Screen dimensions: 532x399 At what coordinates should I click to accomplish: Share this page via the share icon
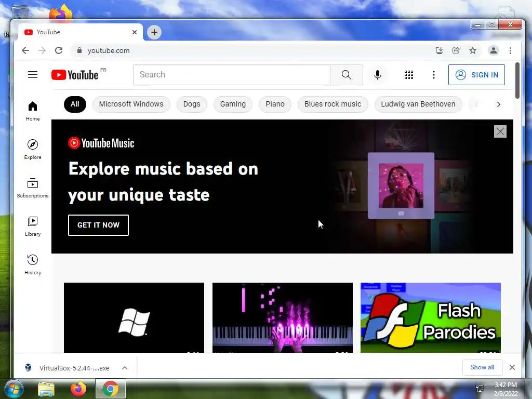click(x=456, y=50)
